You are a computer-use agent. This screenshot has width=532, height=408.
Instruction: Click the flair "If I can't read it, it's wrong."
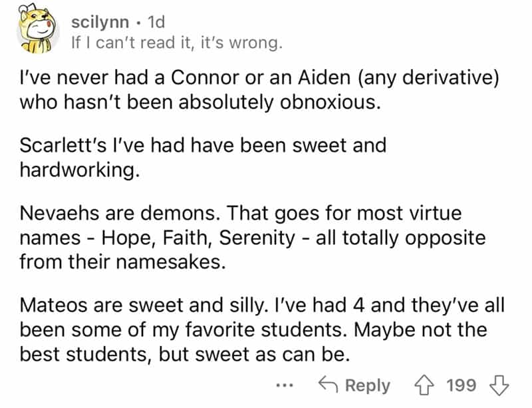(x=176, y=44)
